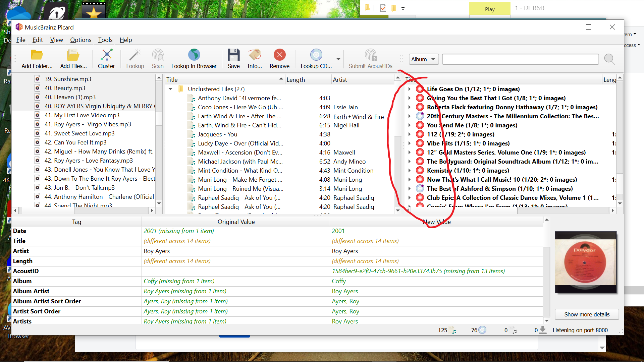Click the Add Files toolbar icon
Screen dimensions: 644x362
[x=73, y=55]
